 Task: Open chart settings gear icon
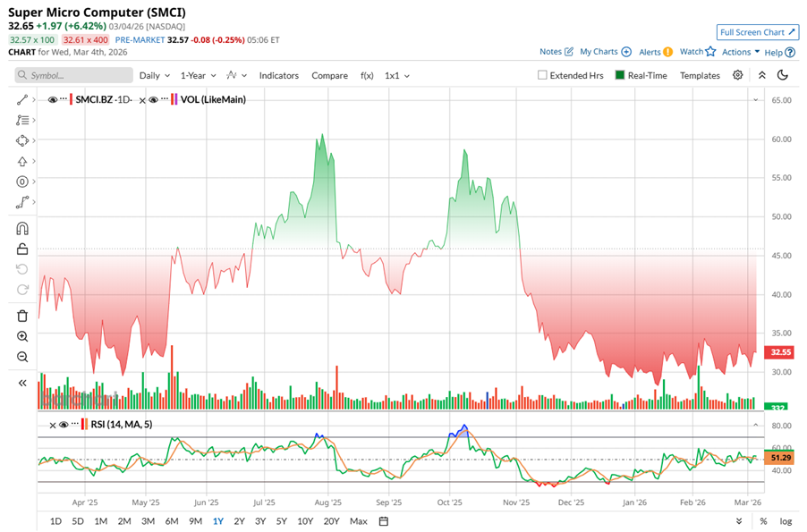click(737, 75)
